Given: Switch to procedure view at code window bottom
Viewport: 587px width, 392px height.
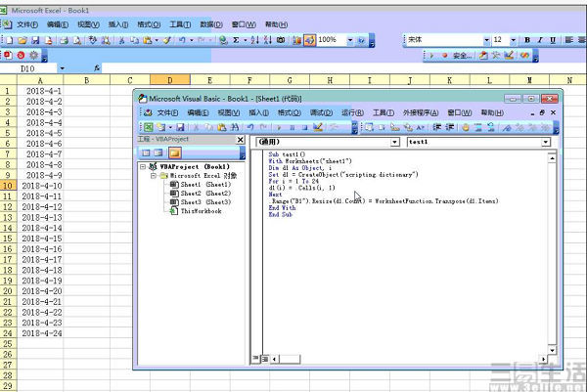Looking at the screenshot, I should point(257,359).
